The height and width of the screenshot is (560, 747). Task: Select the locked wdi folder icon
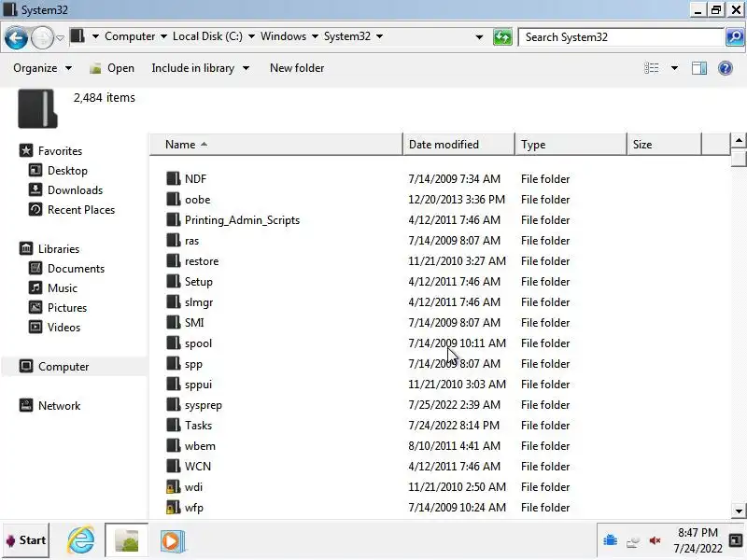tap(173, 486)
